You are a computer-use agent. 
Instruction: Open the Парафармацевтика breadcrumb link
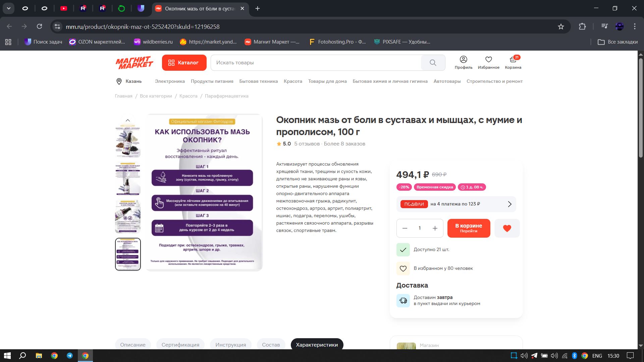click(x=226, y=96)
